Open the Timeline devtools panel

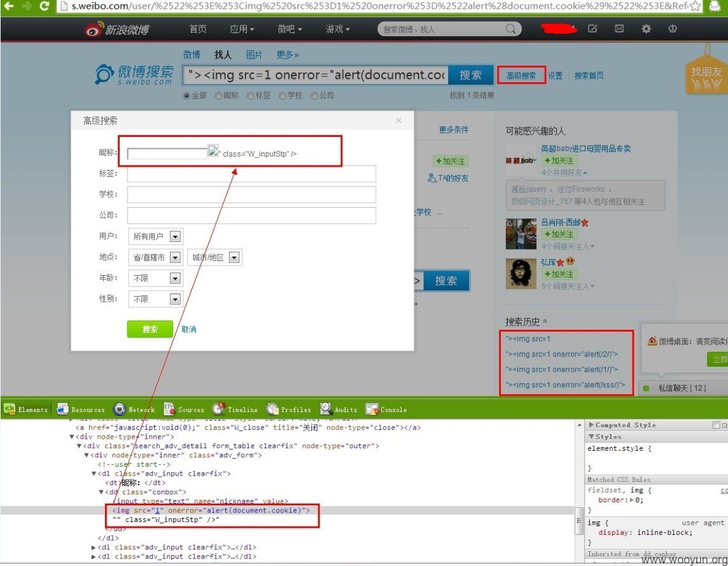coord(235,409)
